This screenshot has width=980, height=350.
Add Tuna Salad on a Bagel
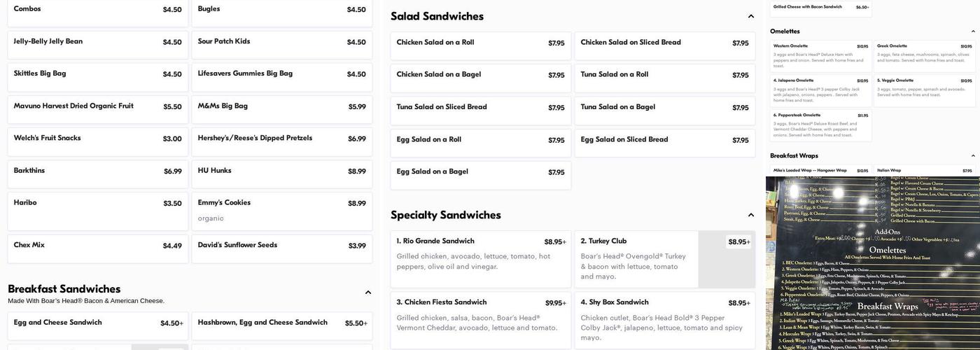[664, 107]
